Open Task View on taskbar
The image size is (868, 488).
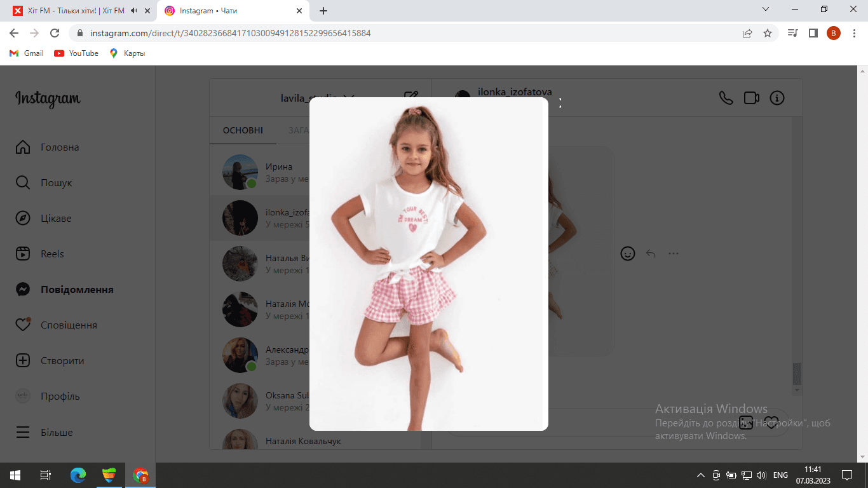[46, 475]
